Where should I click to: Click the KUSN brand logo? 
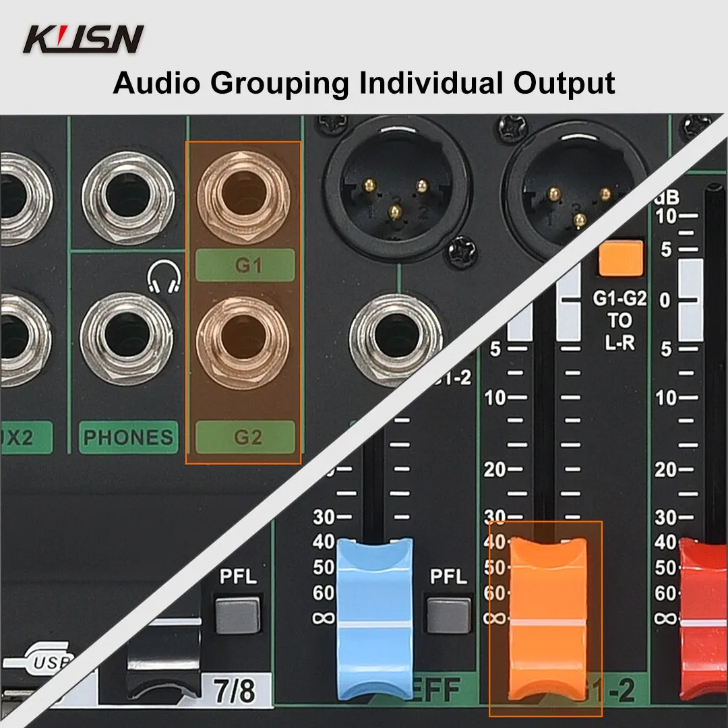point(84,39)
